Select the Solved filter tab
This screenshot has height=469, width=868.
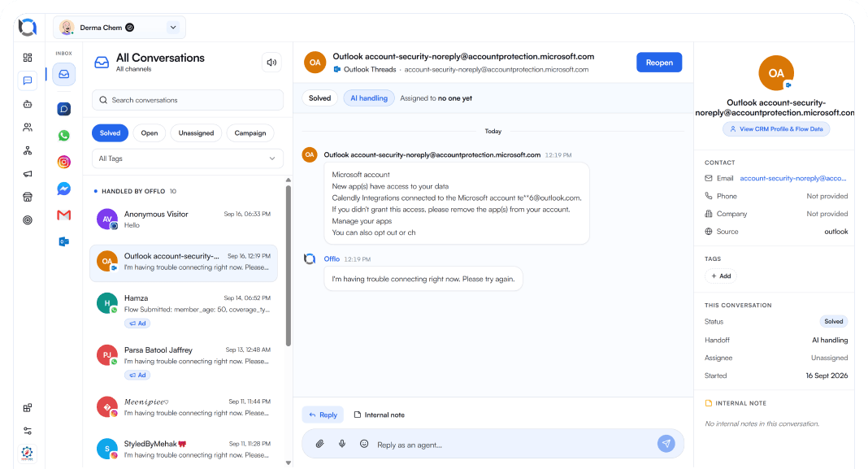click(x=111, y=132)
